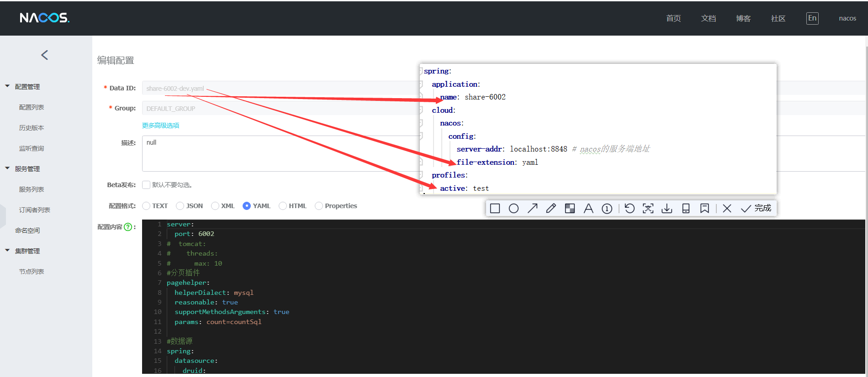
Task: Select the ellipse annotation tool
Action: pos(513,209)
